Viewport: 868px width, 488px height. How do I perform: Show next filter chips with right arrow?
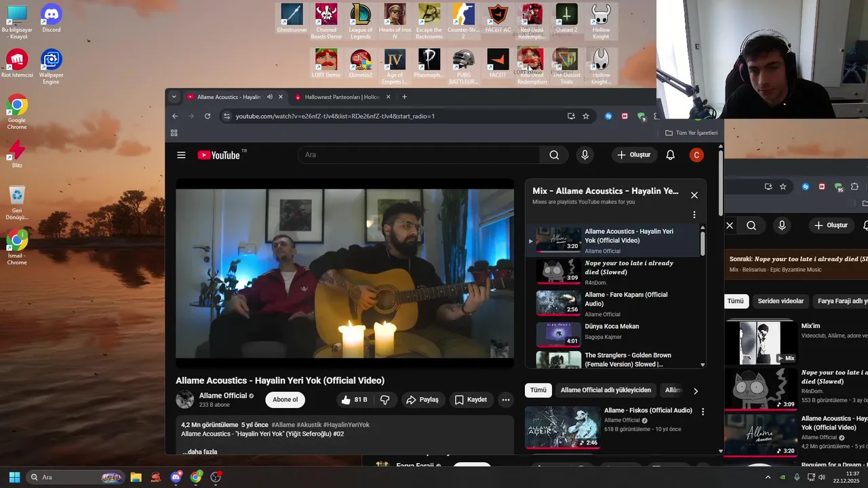(x=695, y=390)
